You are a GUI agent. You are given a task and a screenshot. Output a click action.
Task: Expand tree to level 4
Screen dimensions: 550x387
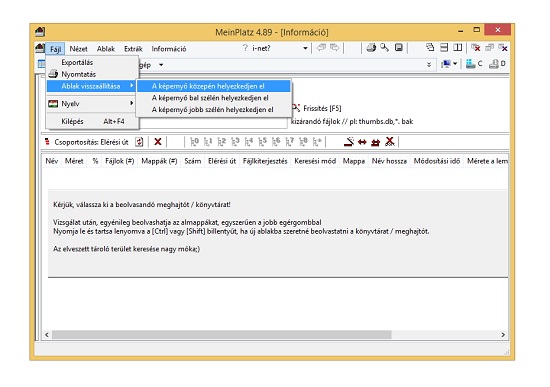(x=249, y=142)
